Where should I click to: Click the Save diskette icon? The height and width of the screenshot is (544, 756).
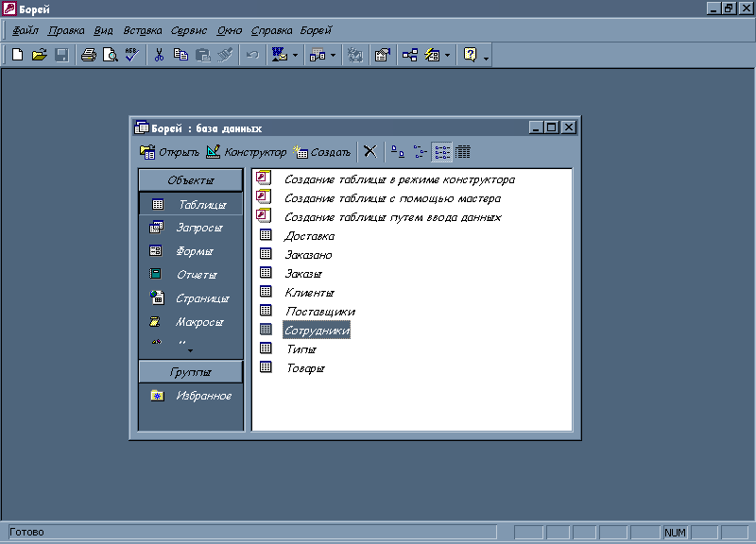(61, 55)
